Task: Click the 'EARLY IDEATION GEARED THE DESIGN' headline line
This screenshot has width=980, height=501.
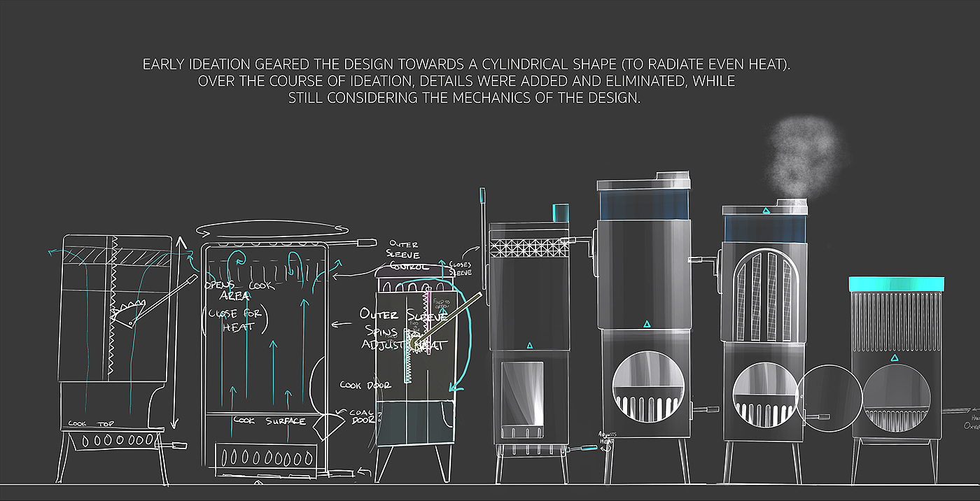Action: (x=466, y=65)
